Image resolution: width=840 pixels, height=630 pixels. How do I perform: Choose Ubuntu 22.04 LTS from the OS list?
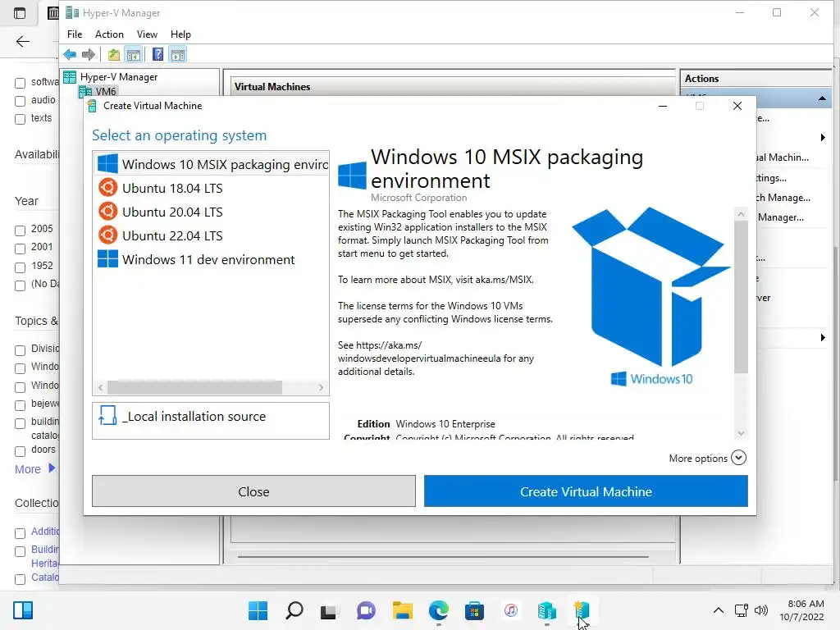pyautogui.click(x=212, y=235)
